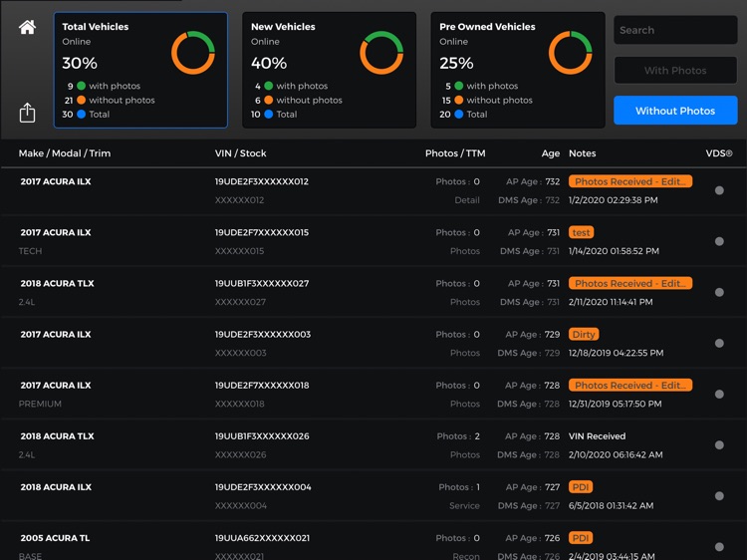Select the Total Vehicles summary card
The image size is (747, 560).
click(140, 70)
